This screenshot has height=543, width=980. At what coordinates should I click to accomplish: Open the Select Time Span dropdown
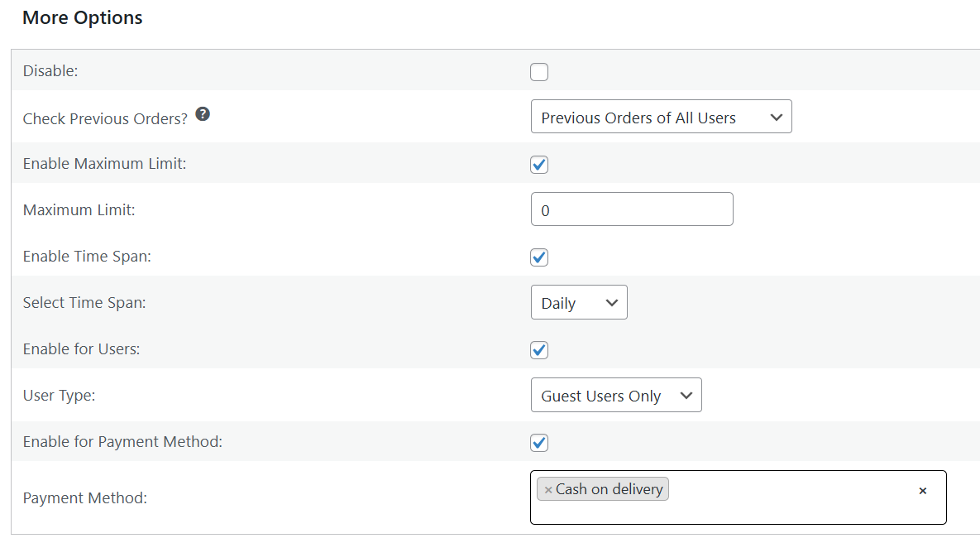point(579,302)
